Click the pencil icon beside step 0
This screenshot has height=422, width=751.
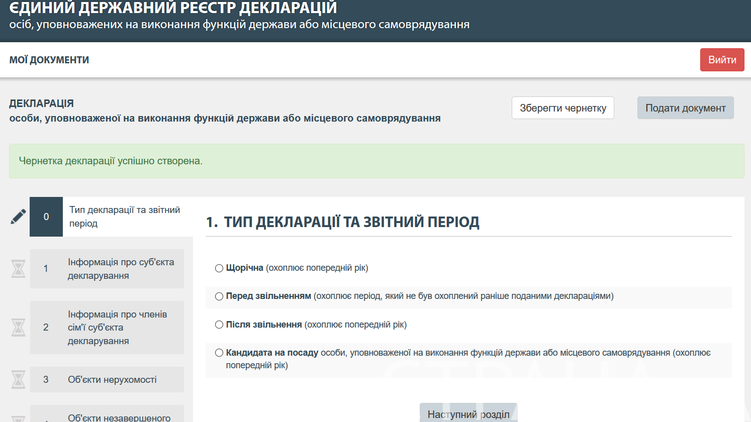point(17,216)
